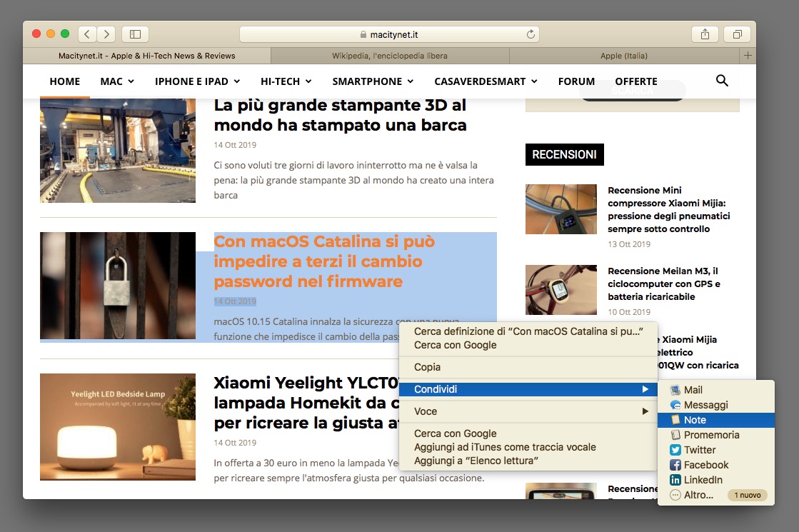
Task: Share via Promemoria
Action: pyautogui.click(x=716, y=435)
